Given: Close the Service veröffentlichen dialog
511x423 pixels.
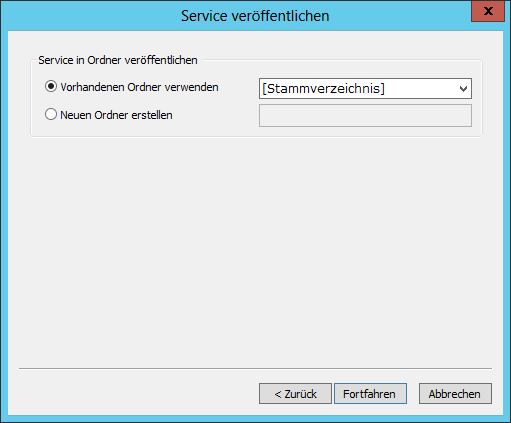Looking at the screenshot, I should [x=488, y=11].
